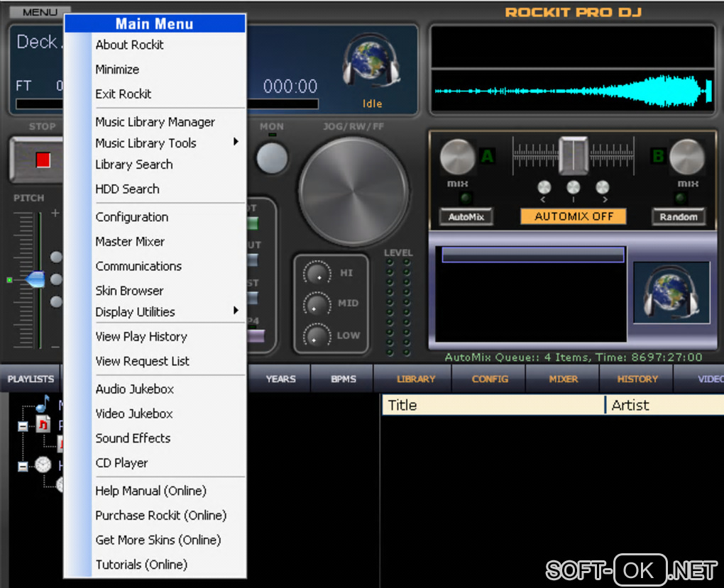724x588 pixels.
Task: Click the blue music note tree icon
Action: pyautogui.click(x=43, y=404)
